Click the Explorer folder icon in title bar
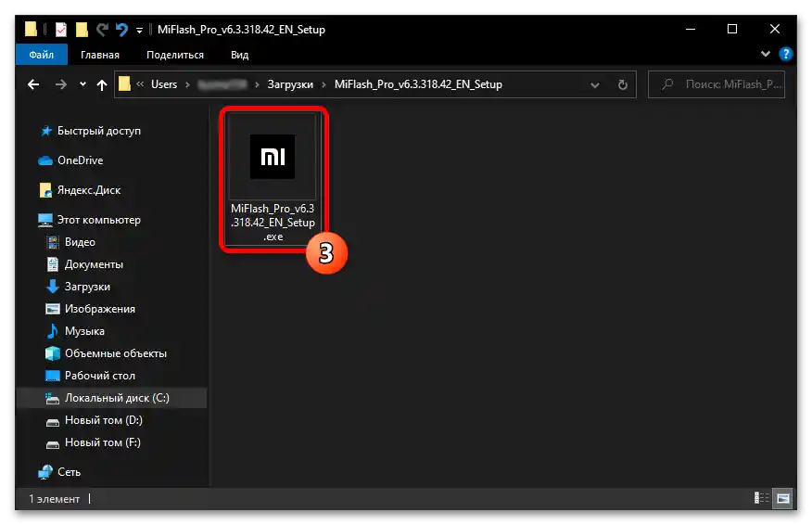 click(x=31, y=30)
